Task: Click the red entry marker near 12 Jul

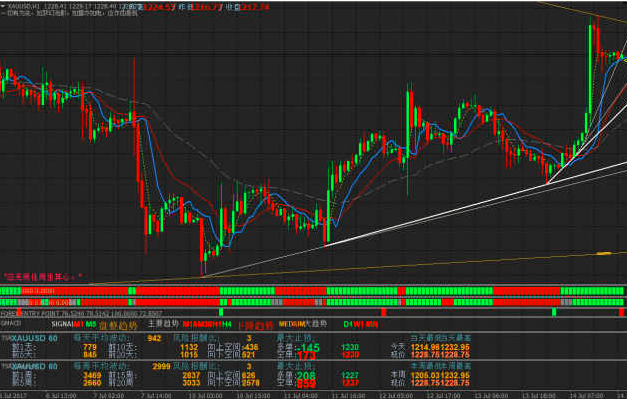Action: (383, 312)
